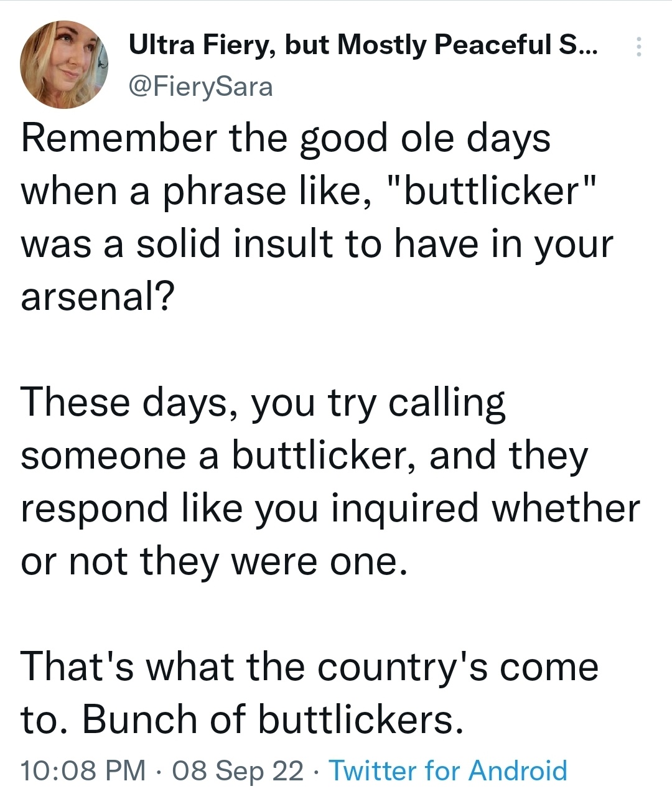Tap the line "someone a buttlicker, and they"
This screenshot has height=804, width=672.
coord(304,456)
